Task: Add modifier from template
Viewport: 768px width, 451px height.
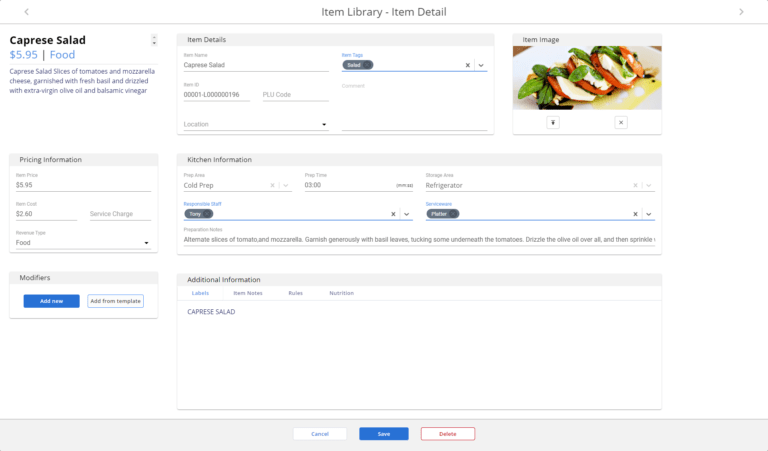Action: [x=116, y=301]
